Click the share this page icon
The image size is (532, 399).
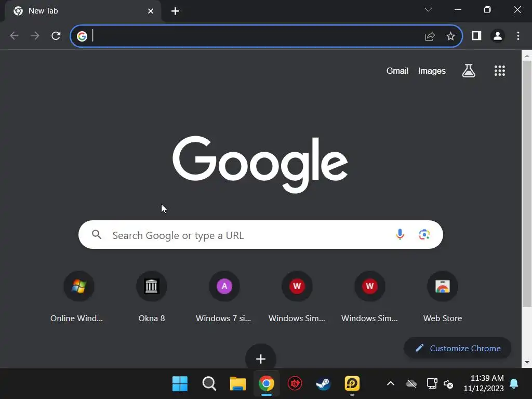tap(430, 36)
